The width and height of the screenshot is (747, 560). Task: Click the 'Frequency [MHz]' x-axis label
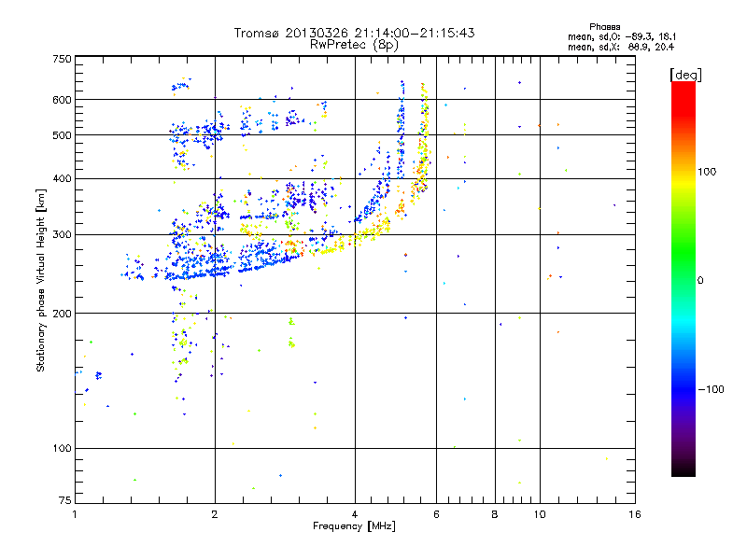pos(354,525)
